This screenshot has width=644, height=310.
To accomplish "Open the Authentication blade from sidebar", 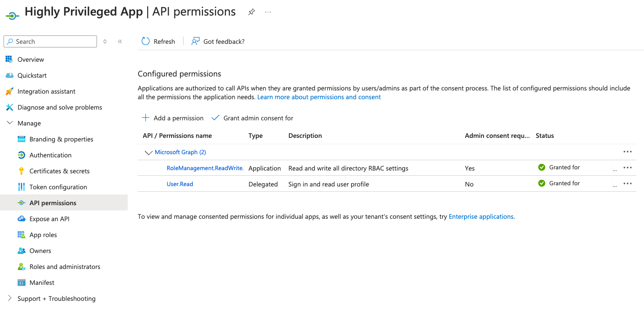I will [50, 155].
